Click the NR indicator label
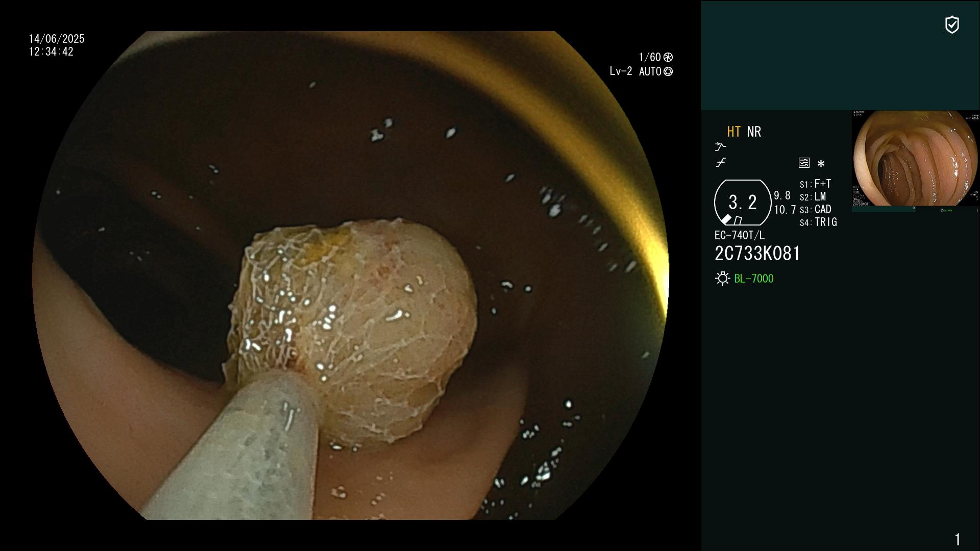This screenshot has height=551, width=980. coord(754,132)
